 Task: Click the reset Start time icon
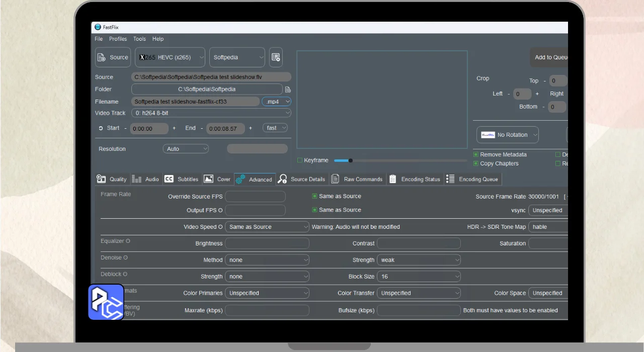(101, 128)
